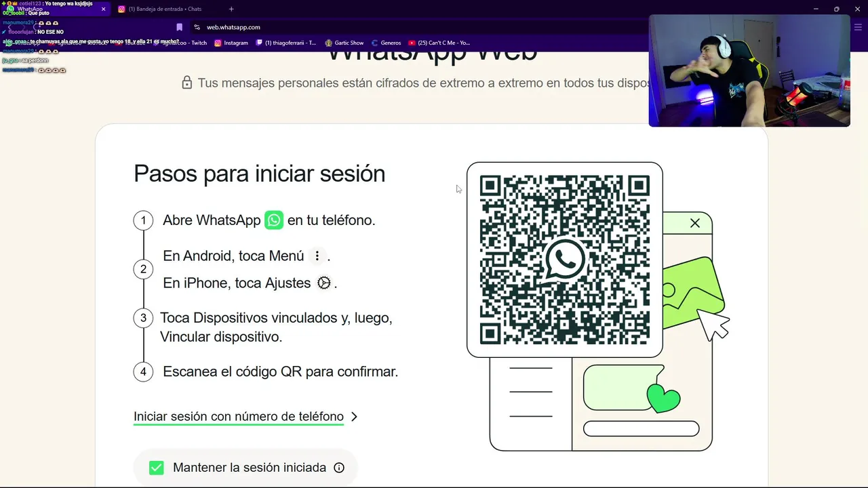Minimize the browser window

(816, 9)
